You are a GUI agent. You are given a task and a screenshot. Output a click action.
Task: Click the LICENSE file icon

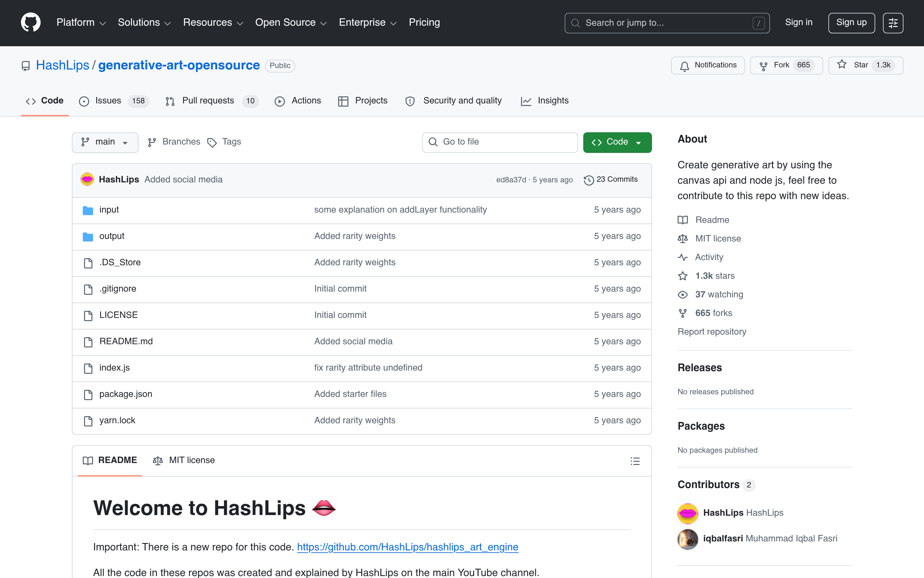point(88,315)
